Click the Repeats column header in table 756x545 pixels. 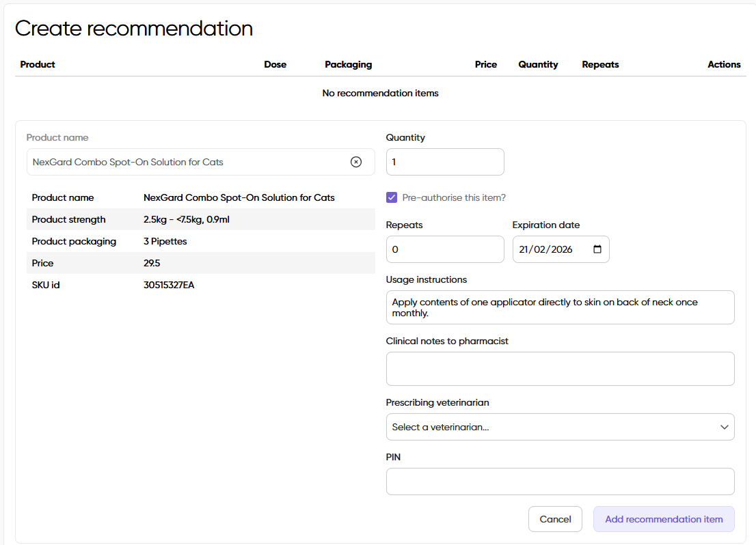(x=600, y=64)
